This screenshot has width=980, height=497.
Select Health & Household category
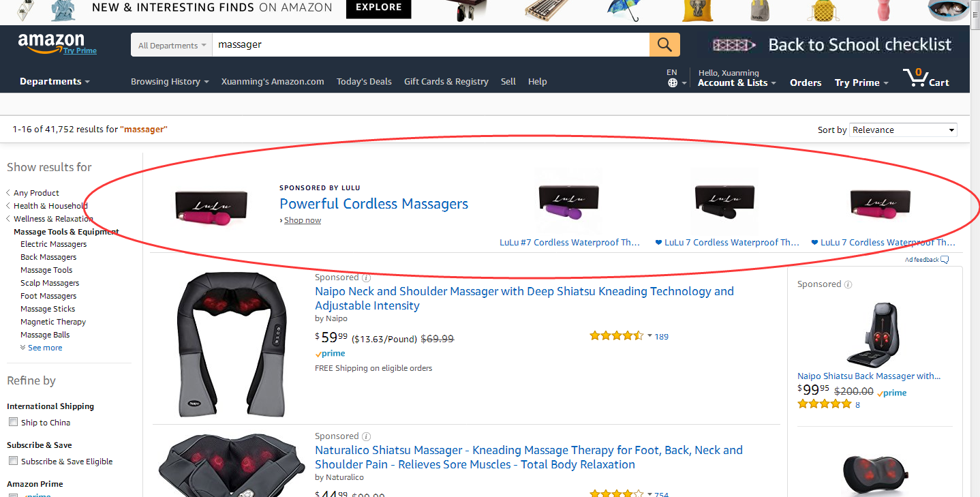tap(50, 206)
